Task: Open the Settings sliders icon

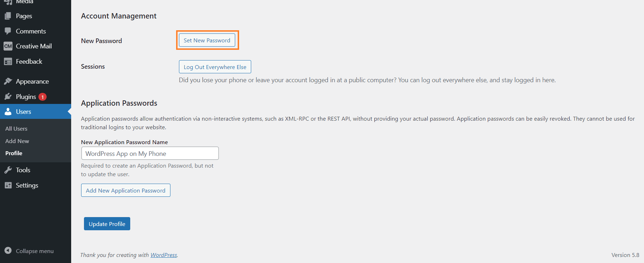Action: pyautogui.click(x=8, y=185)
